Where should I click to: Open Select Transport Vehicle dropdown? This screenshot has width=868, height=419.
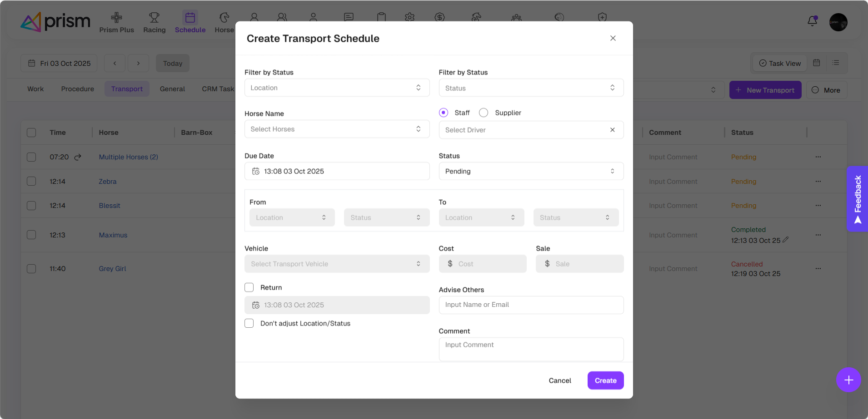[x=337, y=264]
